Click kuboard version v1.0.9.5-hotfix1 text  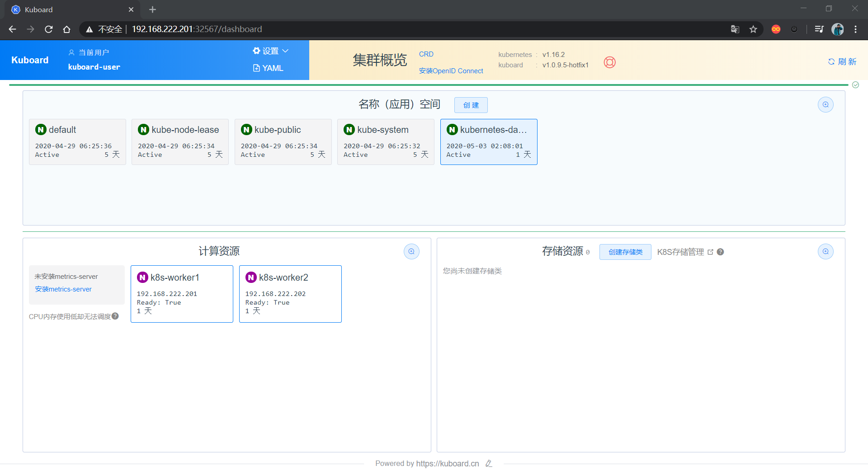[566, 65]
